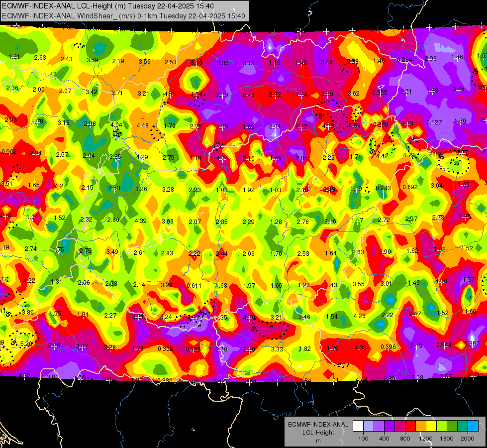The height and width of the screenshot is (448, 487).
Task: Select the 4.29 wind shear value
Action: (142, 157)
